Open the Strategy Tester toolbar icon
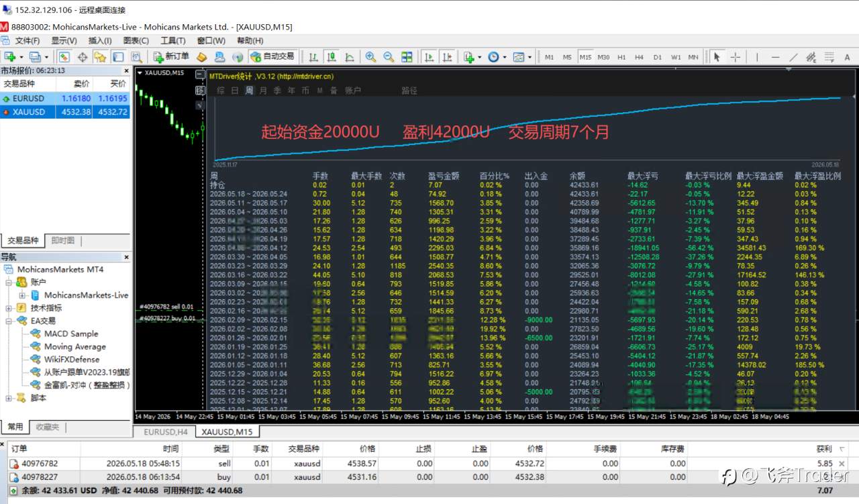The image size is (859, 504). click(136, 57)
